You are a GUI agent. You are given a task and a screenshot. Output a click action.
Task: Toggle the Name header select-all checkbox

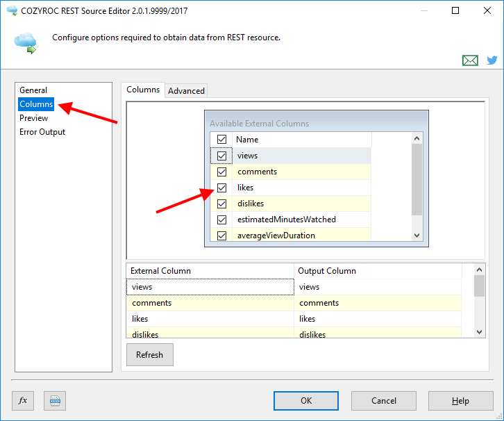coord(221,139)
